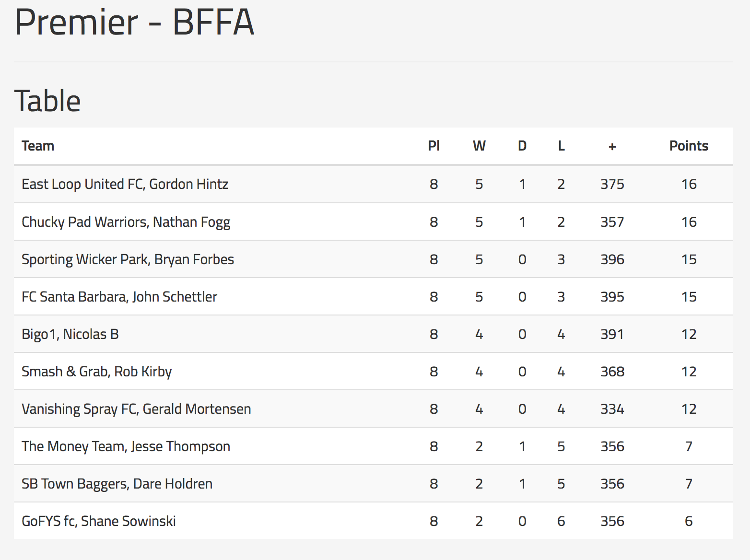
Task: Click the 396 score for Sporting Wicker Park
Action: click(612, 259)
